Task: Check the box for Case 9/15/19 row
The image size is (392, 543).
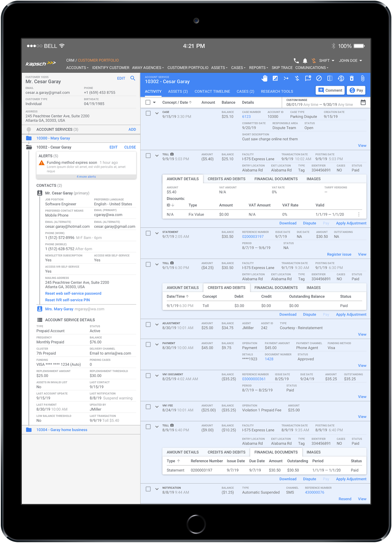Action: 148,113
